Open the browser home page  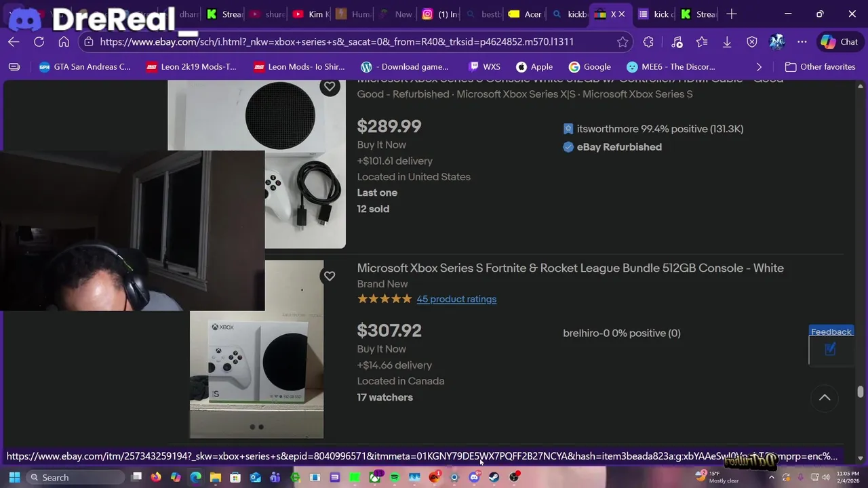point(64,41)
